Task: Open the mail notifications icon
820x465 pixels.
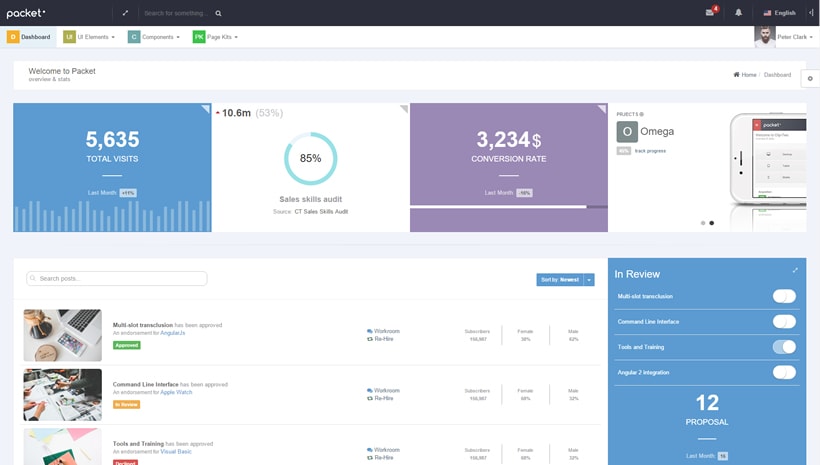Action: [x=711, y=13]
